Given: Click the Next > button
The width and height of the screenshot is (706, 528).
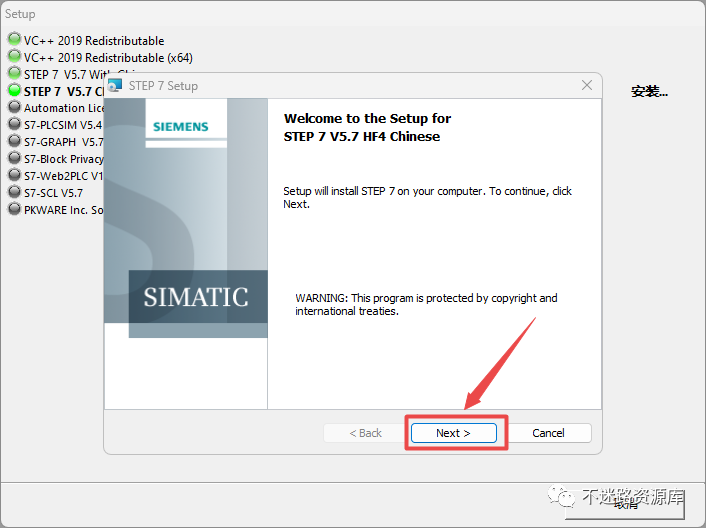Looking at the screenshot, I should click(453, 433).
